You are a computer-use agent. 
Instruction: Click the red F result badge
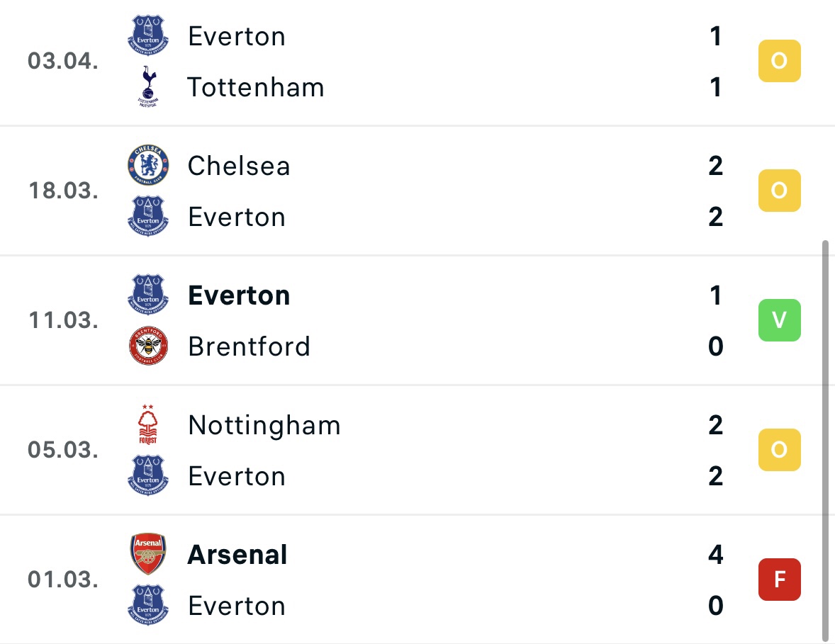coord(780,579)
